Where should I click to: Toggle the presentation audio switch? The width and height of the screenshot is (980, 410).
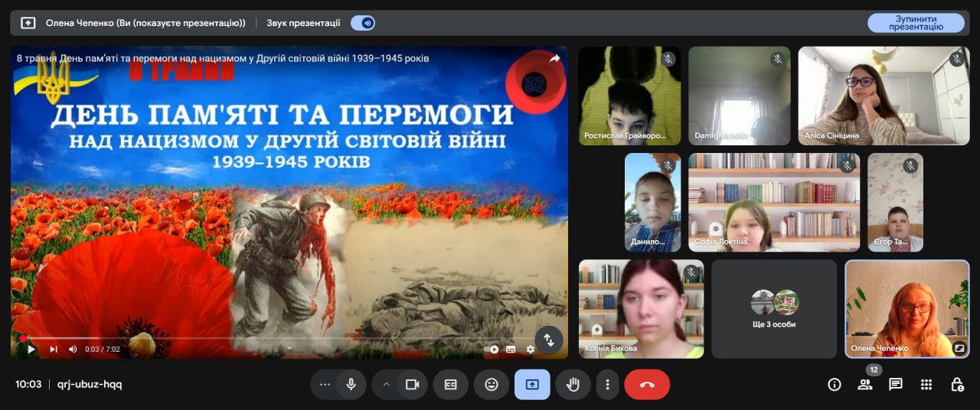(x=363, y=23)
